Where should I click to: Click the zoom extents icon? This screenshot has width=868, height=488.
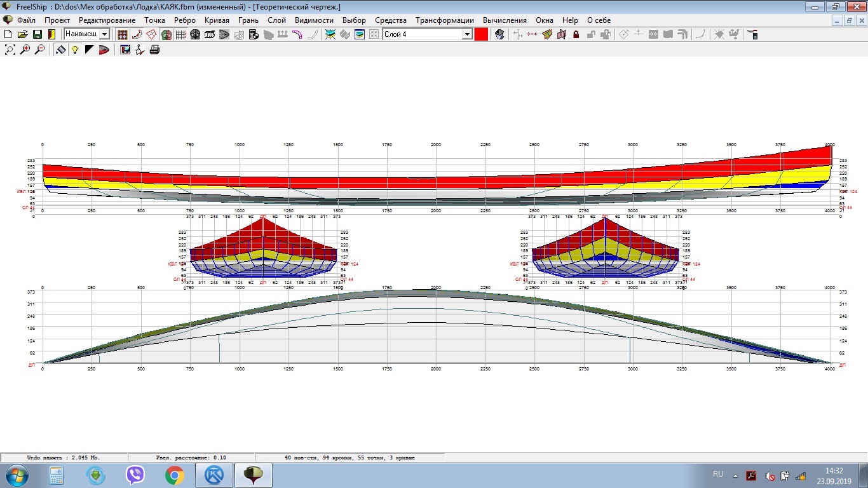(10, 50)
